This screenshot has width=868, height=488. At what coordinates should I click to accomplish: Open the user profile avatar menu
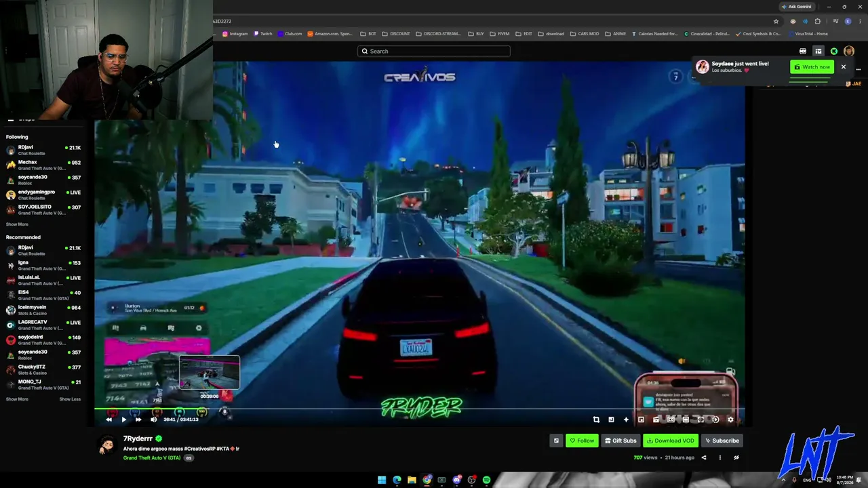(x=849, y=51)
